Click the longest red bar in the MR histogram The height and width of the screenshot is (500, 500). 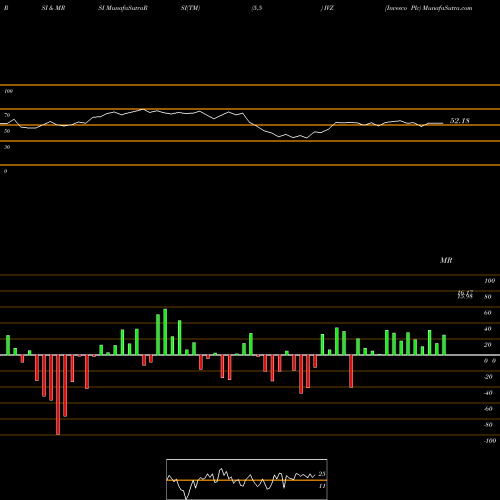(58, 395)
